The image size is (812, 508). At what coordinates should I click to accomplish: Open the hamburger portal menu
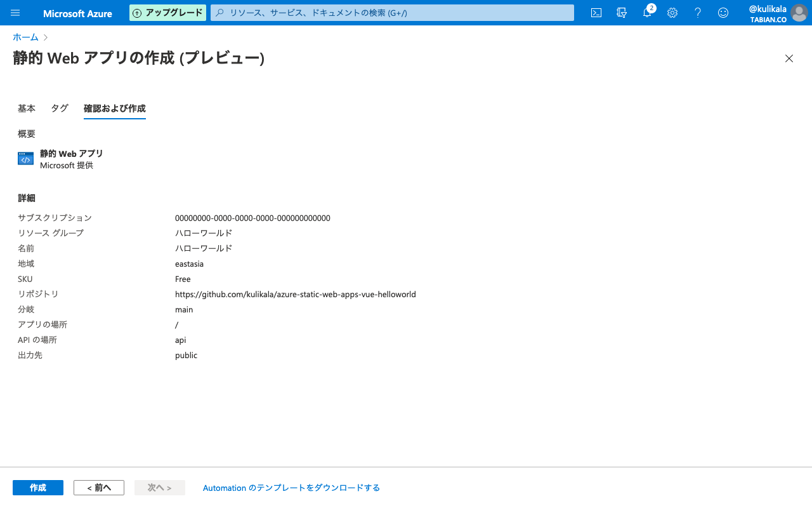point(15,13)
